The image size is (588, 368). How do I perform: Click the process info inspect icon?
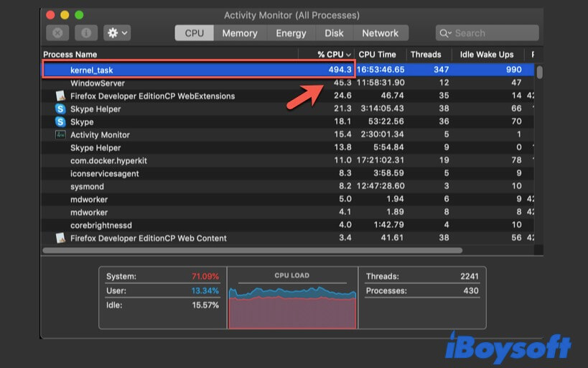tap(85, 33)
